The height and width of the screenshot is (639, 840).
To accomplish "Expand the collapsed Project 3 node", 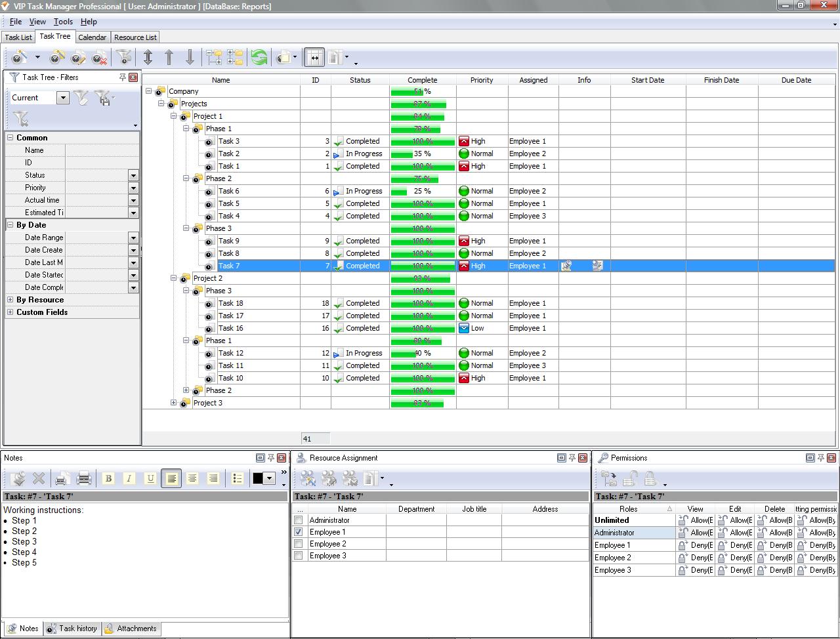I will tap(174, 403).
